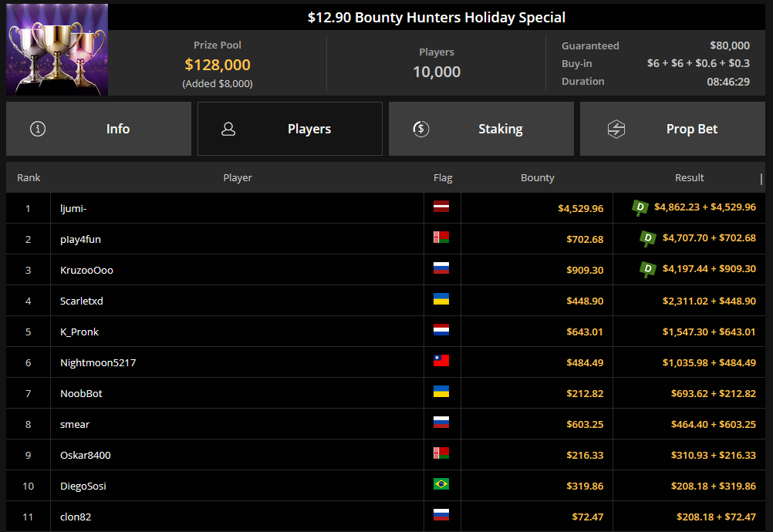Sort the table by Rank column header
This screenshot has width=773, height=532.
29,178
